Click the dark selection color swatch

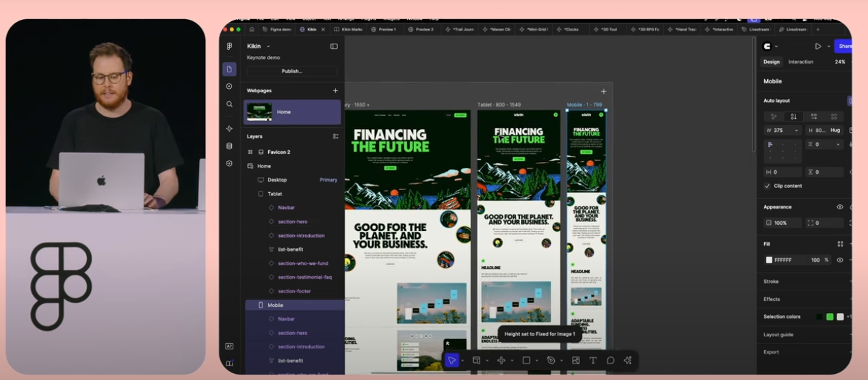819,316
